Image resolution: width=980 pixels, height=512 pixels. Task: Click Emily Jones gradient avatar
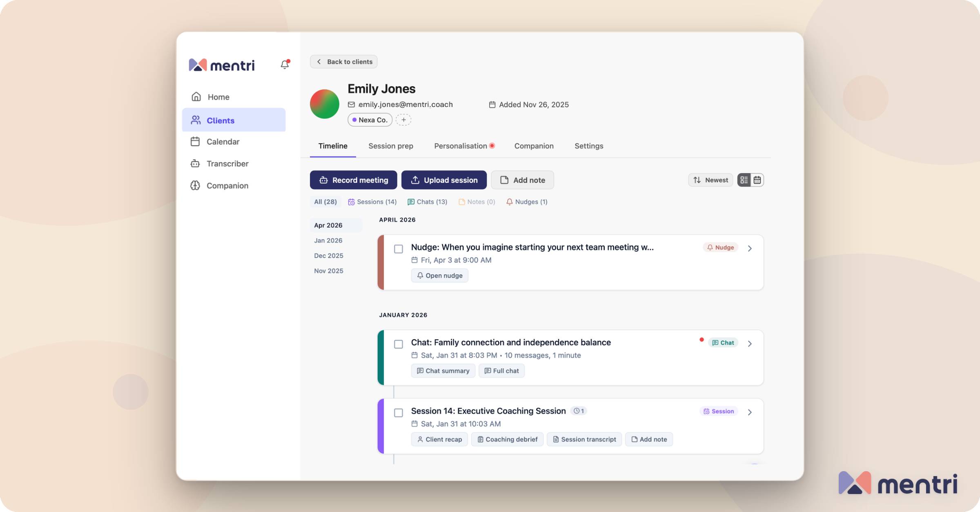[x=325, y=104]
